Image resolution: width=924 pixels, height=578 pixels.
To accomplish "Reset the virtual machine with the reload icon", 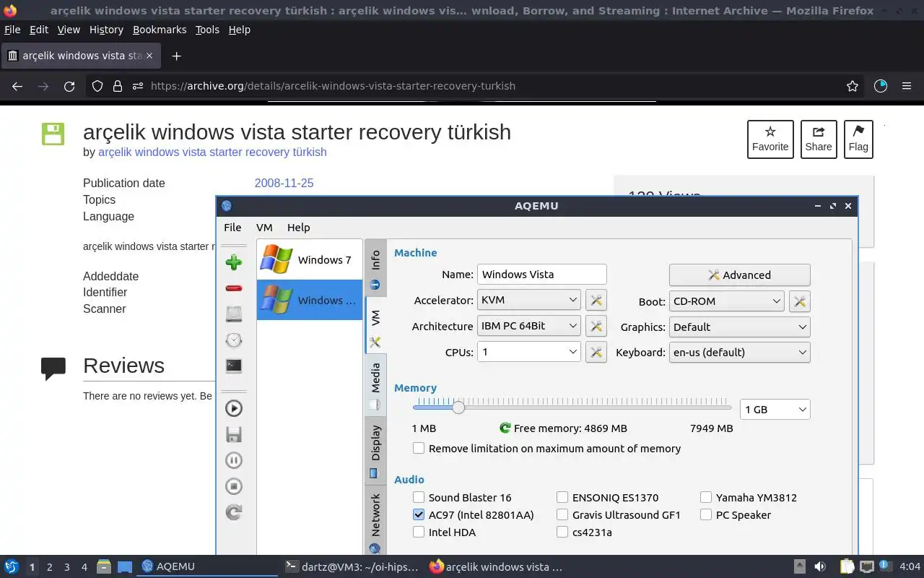I will click(x=233, y=512).
